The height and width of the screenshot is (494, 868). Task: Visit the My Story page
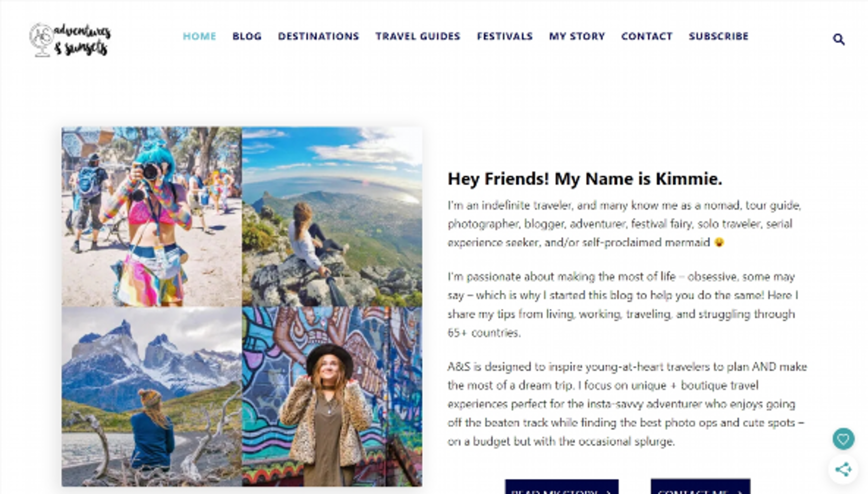pos(577,36)
